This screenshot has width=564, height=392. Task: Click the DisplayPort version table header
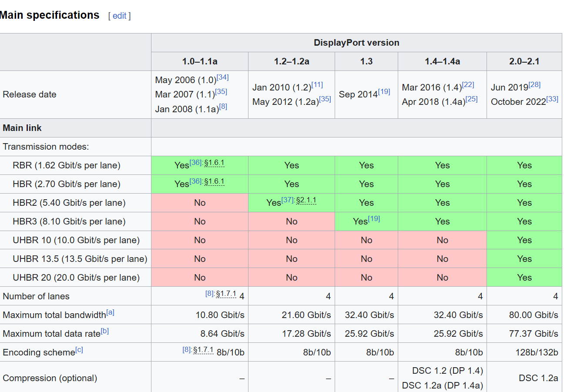356,43
